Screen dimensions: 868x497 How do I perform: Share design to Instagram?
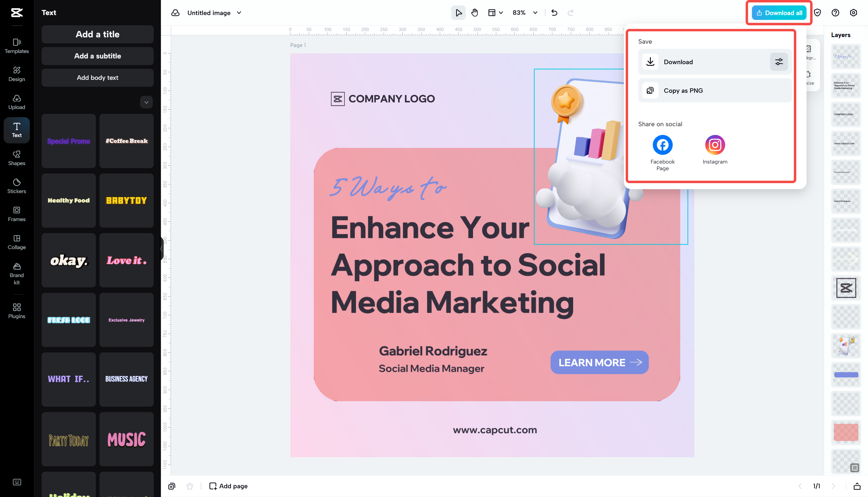pos(714,145)
